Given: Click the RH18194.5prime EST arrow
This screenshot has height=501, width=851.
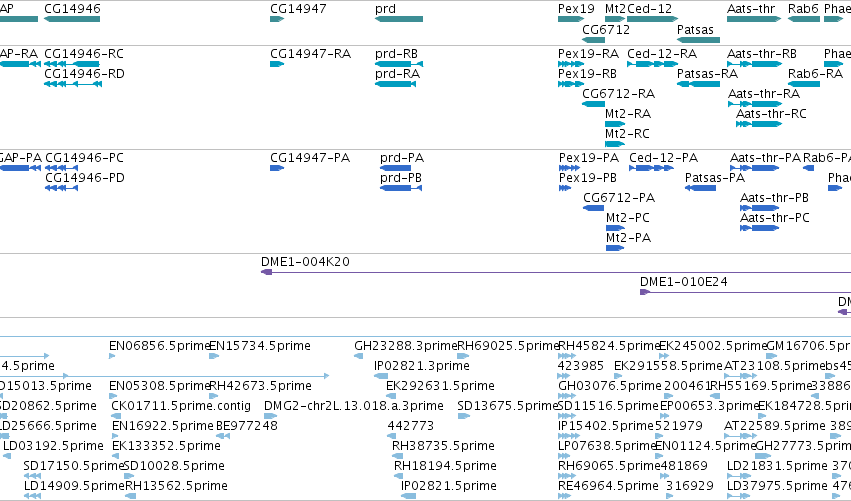Looking at the screenshot, I should pyautogui.click(x=398, y=476).
